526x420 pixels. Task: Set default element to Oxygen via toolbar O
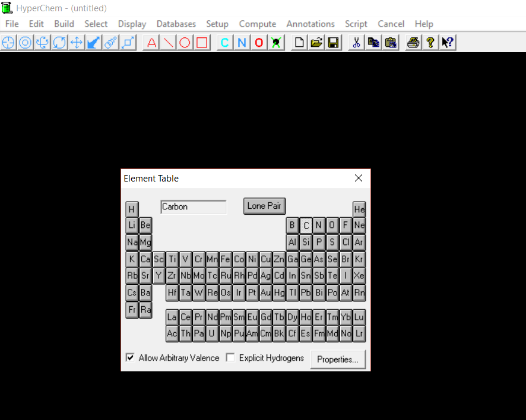[x=259, y=43]
